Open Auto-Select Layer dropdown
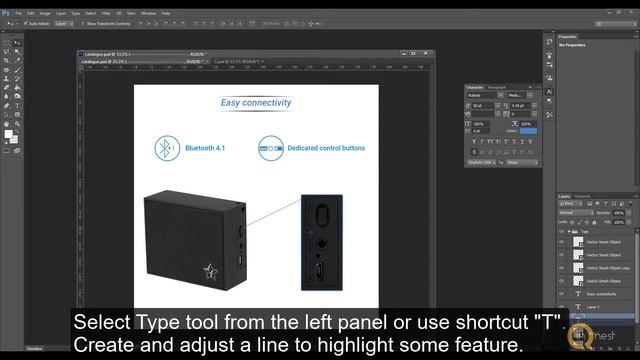640x360 pixels. [64, 24]
